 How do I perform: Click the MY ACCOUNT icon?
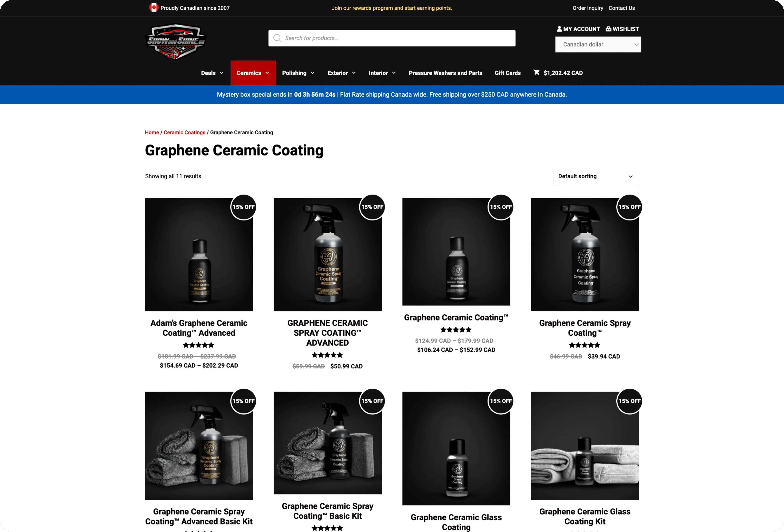560,29
